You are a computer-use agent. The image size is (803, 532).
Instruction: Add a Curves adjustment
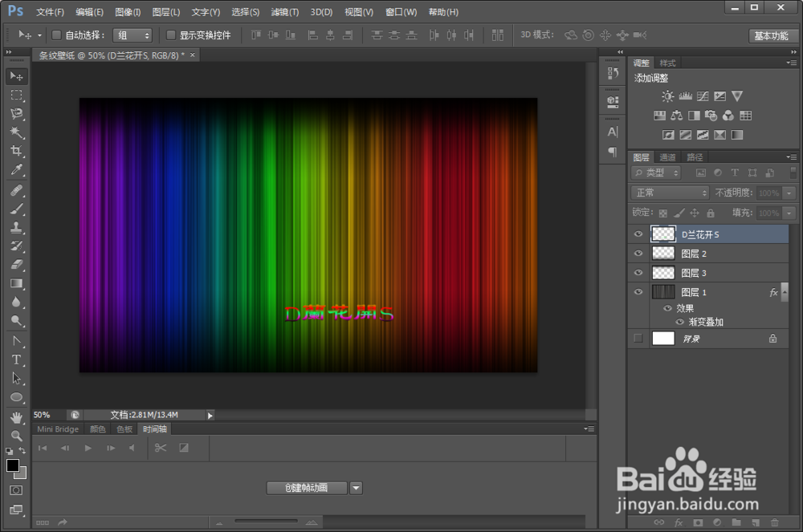(x=703, y=96)
